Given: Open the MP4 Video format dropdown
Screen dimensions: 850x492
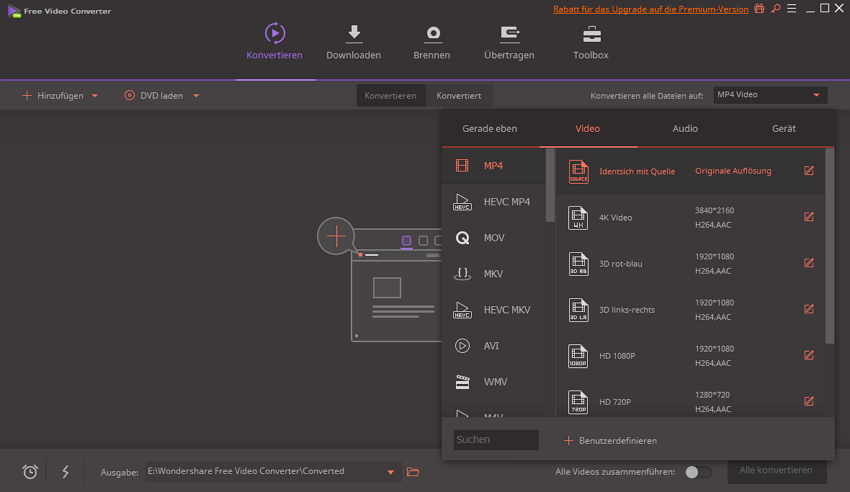Looking at the screenshot, I should [x=770, y=95].
